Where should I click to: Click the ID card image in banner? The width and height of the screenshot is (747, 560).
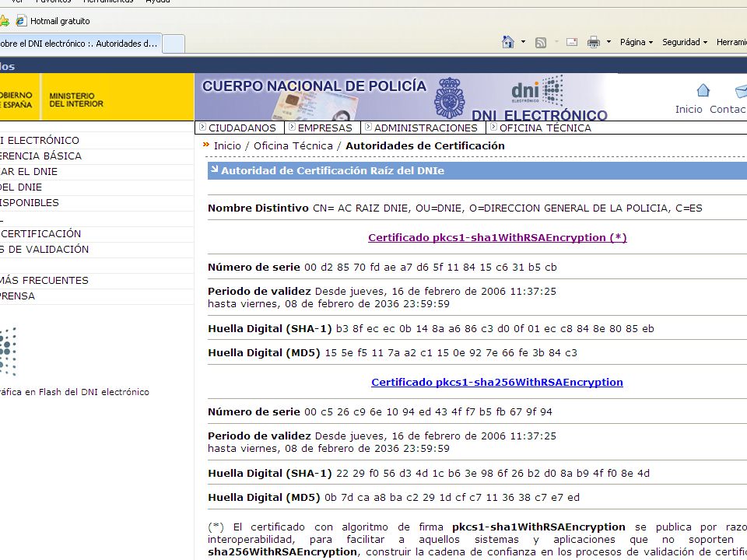(316, 106)
